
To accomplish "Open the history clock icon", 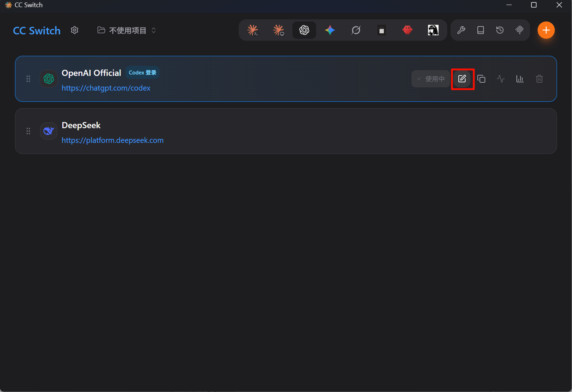I will (500, 30).
